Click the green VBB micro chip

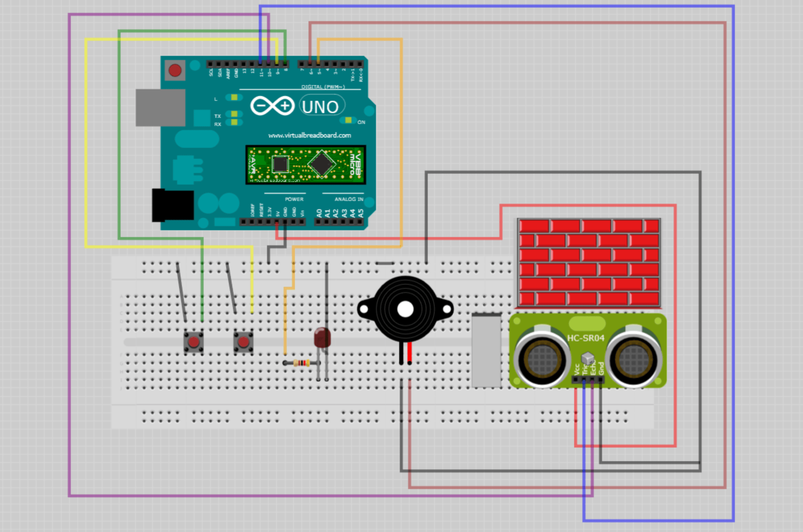click(305, 165)
